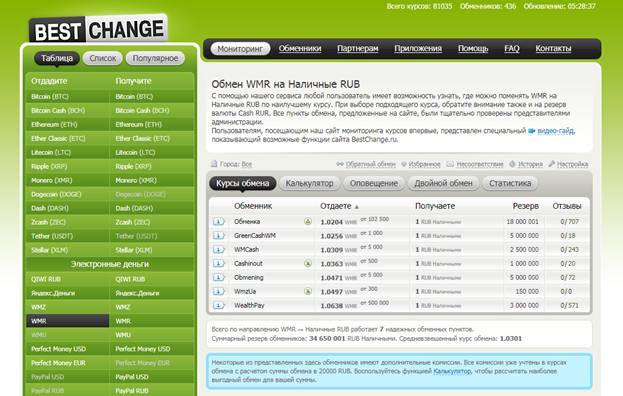Open the Статистика tab

pyautogui.click(x=510, y=184)
